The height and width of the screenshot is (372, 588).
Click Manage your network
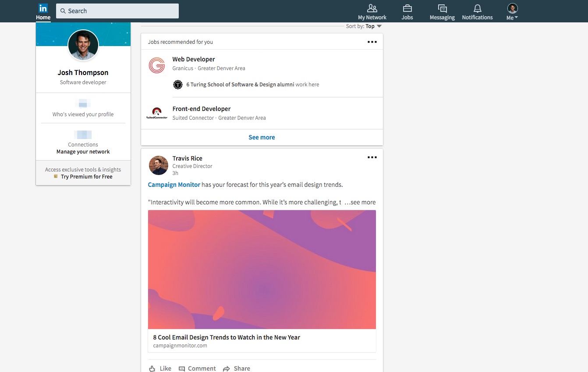click(83, 152)
